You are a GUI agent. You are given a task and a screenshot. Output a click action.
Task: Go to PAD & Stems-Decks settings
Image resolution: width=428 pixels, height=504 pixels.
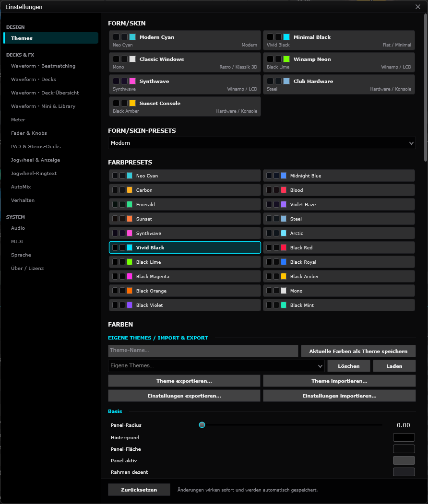point(51,147)
